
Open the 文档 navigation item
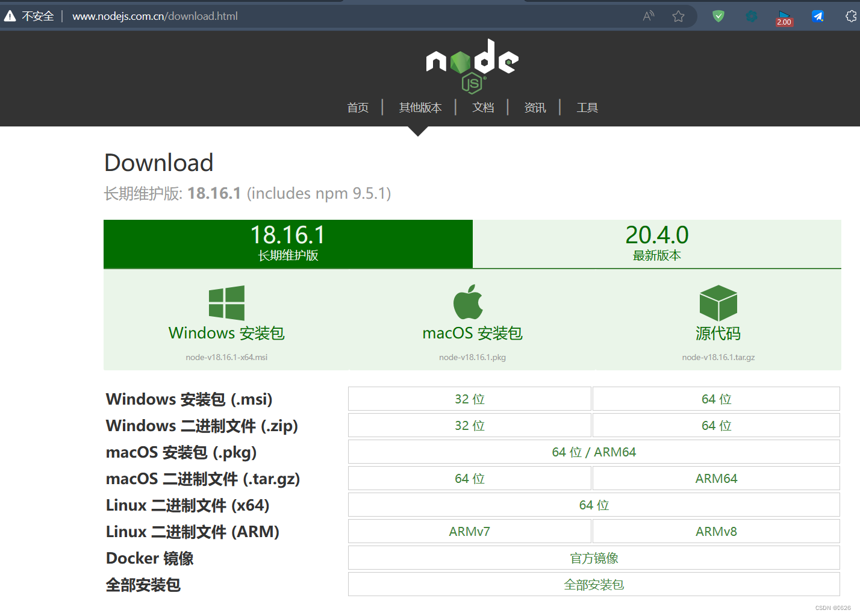coord(483,107)
